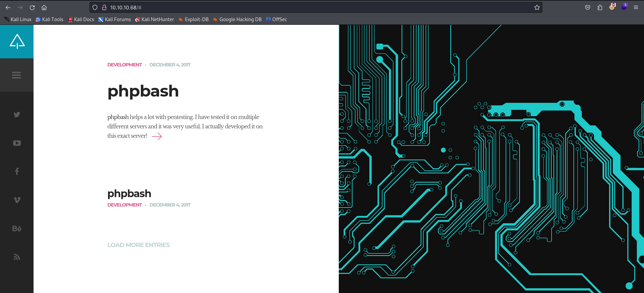Image resolution: width=644 pixels, height=293 pixels.
Task: Click the pink arrow after the excerpt
Action: coord(157,136)
